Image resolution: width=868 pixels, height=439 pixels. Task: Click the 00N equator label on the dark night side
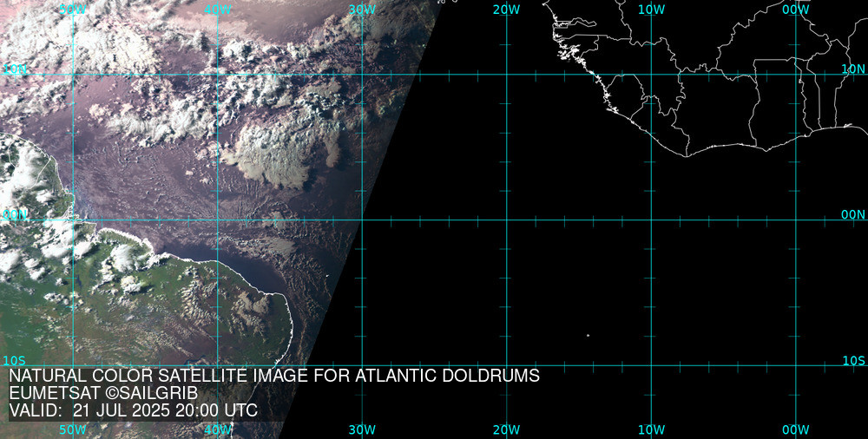(853, 215)
